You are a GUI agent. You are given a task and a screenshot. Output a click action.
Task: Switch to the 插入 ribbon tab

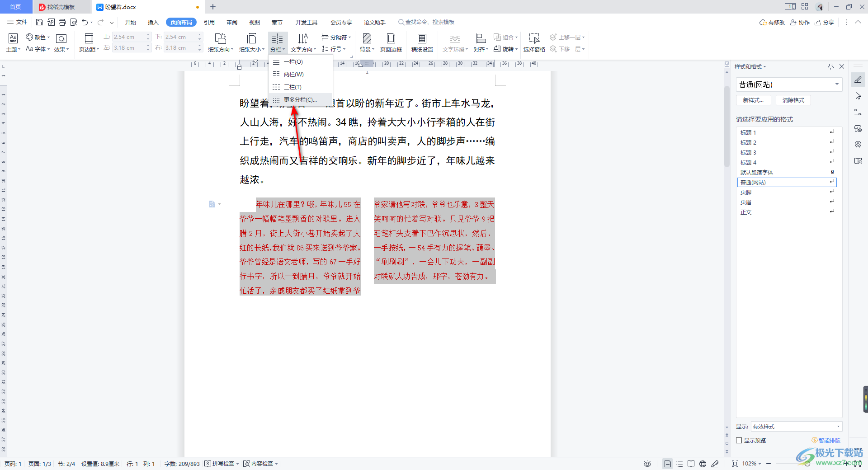point(153,22)
